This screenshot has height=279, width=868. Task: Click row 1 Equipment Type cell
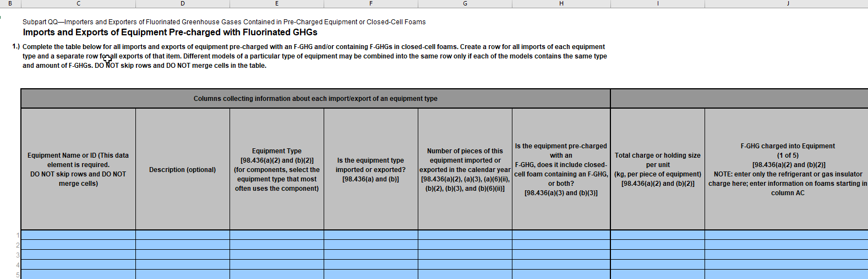click(x=277, y=235)
